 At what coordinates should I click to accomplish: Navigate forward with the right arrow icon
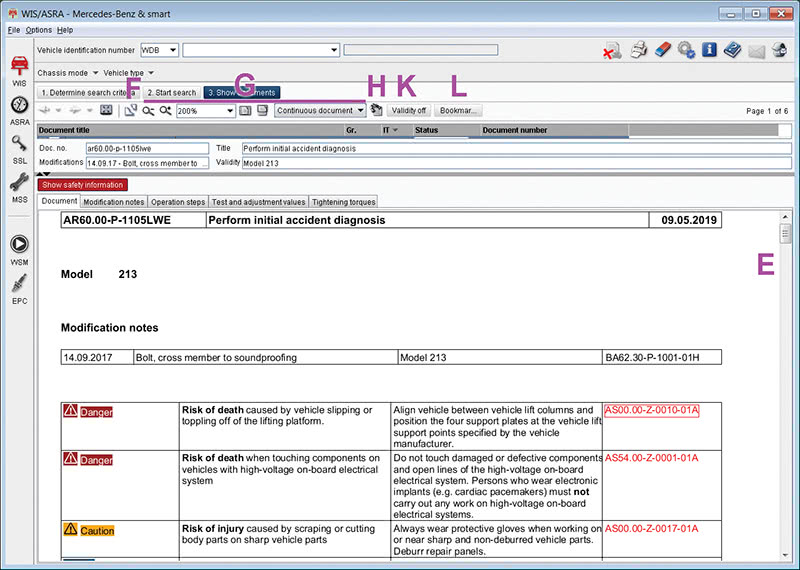75,110
